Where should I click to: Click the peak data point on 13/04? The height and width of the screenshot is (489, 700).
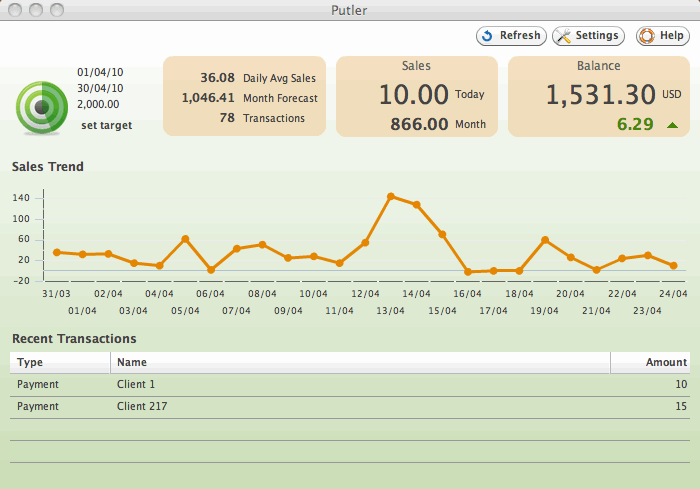[391, 196]
